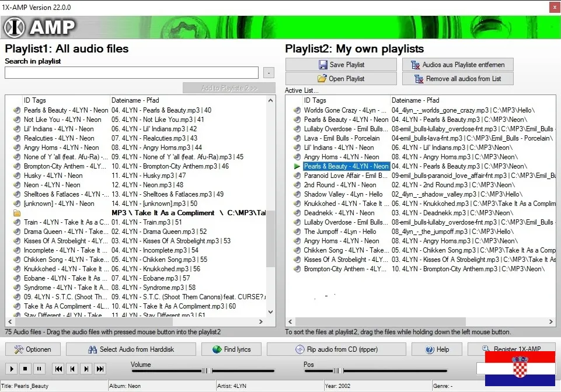
Task: Click Select Audio from Harddisk
Action: 131,349
